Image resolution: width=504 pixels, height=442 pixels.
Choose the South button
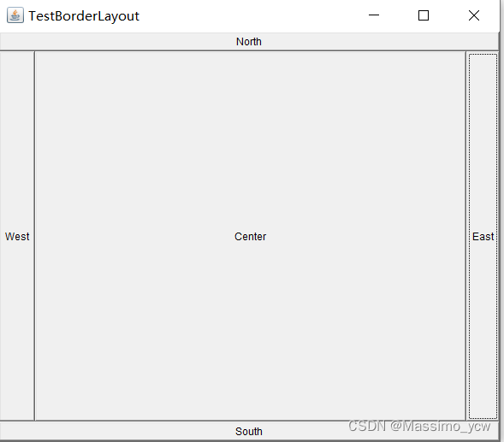pyautogui.click(x=249, y=431)
